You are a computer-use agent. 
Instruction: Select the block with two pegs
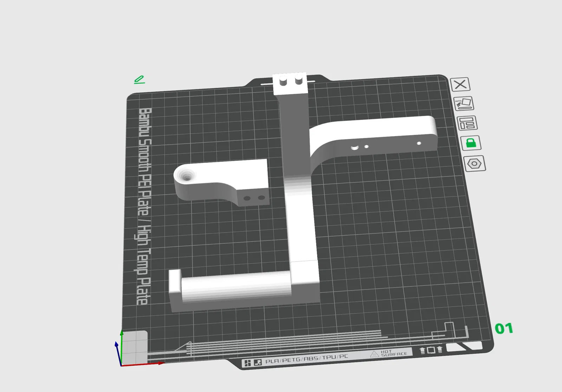tap(290, 84)
